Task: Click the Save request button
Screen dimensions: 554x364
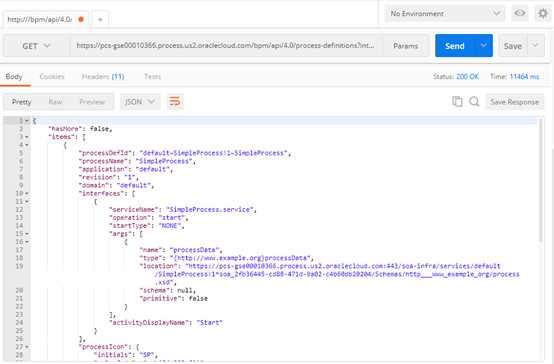Action: click(513, 46)
